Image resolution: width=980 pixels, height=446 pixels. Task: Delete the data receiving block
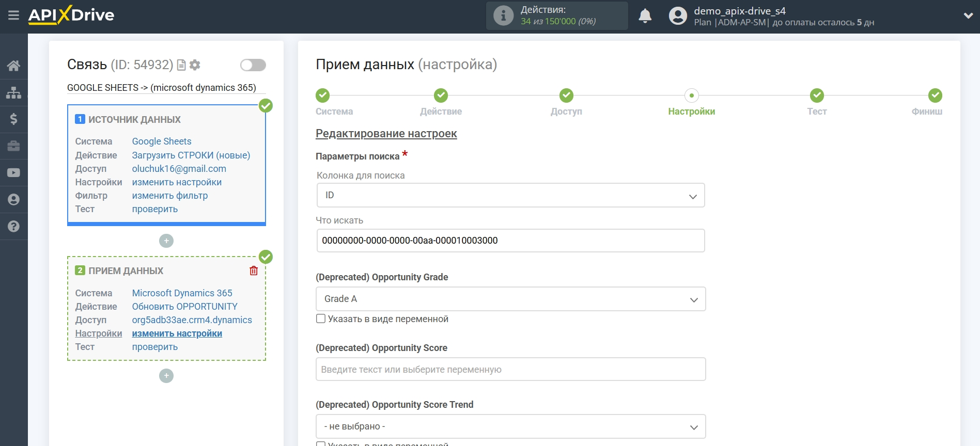tap(254, 270)
